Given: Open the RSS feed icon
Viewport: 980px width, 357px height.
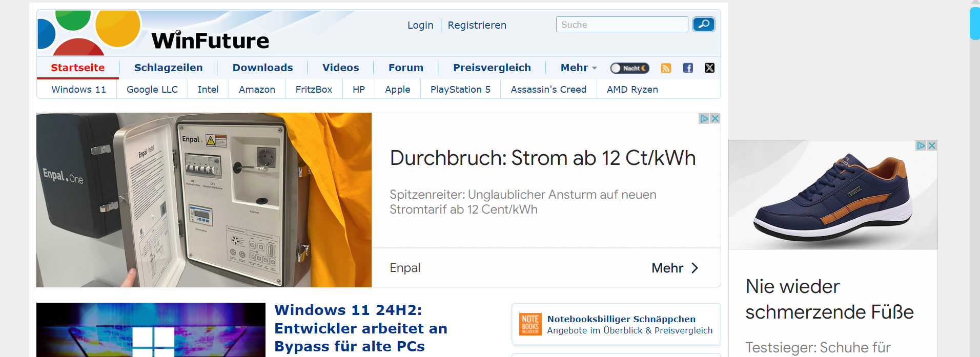Looking at the screenshot, I should pyautogui.click(x=666, y=68).
